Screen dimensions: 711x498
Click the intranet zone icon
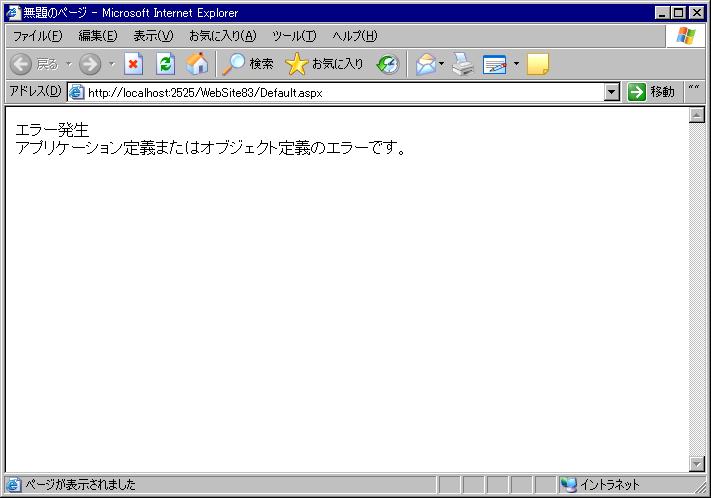pos(569,484)
